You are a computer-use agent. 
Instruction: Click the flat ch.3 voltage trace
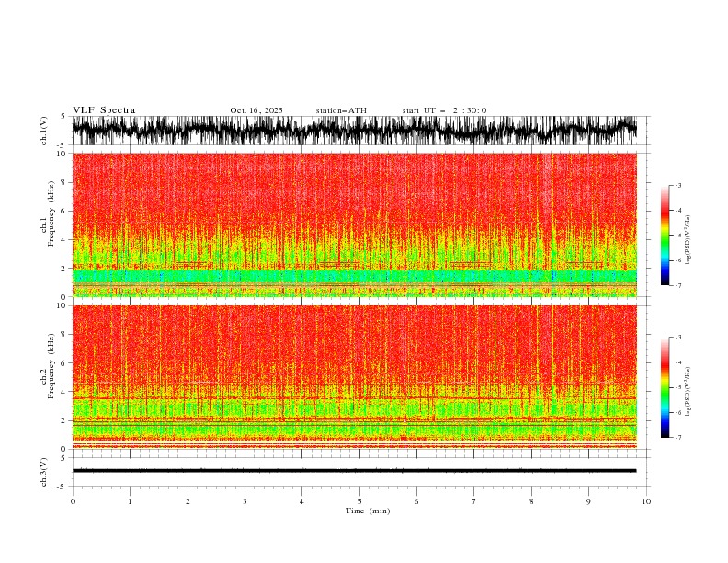(354, 471)
